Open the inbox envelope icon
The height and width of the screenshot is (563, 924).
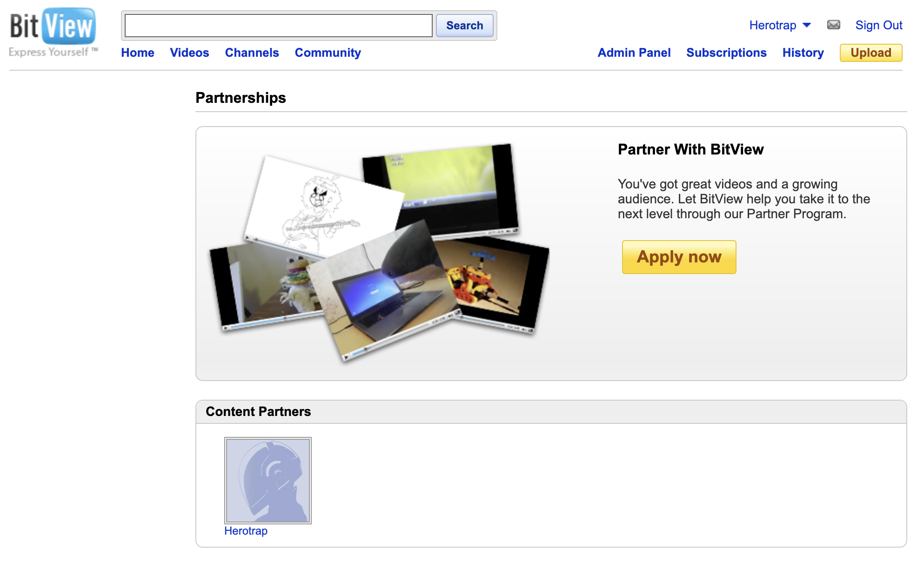coord(833,25)
